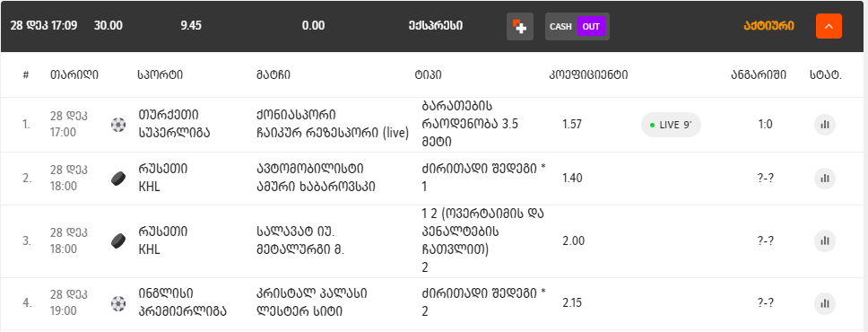Viewport: 868px width, 332px height.
Task: Click the orange active status label
Action: (768, 26)
